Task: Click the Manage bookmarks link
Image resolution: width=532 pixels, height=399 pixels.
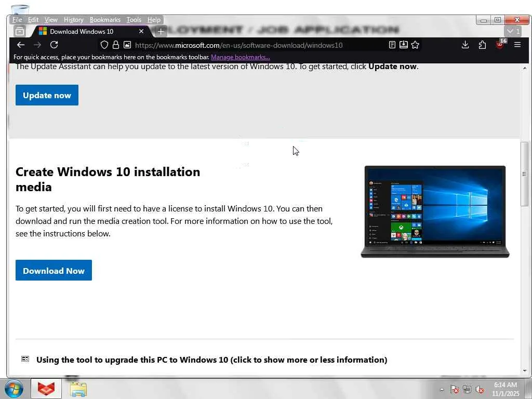Action: (x=240, y=57)
